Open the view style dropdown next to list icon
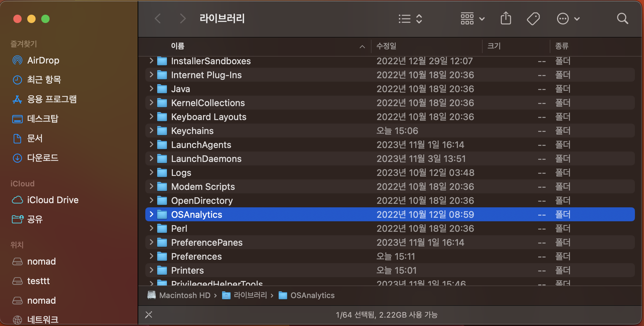This screenshot has height=326, width=644. click(419, 19)
